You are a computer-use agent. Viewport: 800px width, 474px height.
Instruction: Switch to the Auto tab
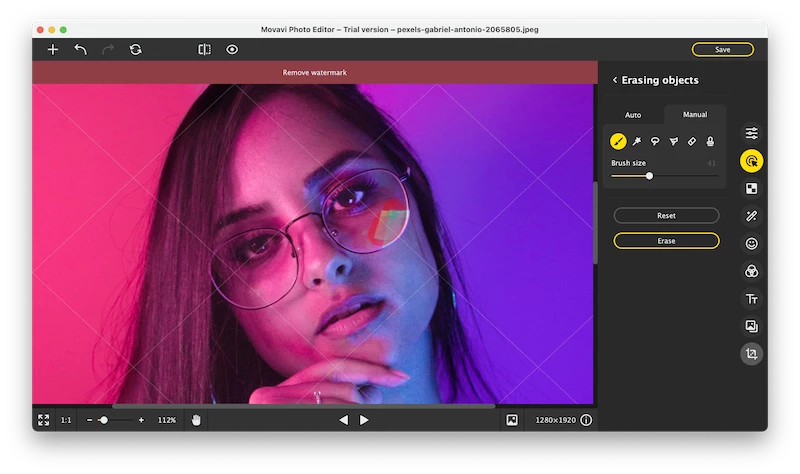tap(633, 115)
